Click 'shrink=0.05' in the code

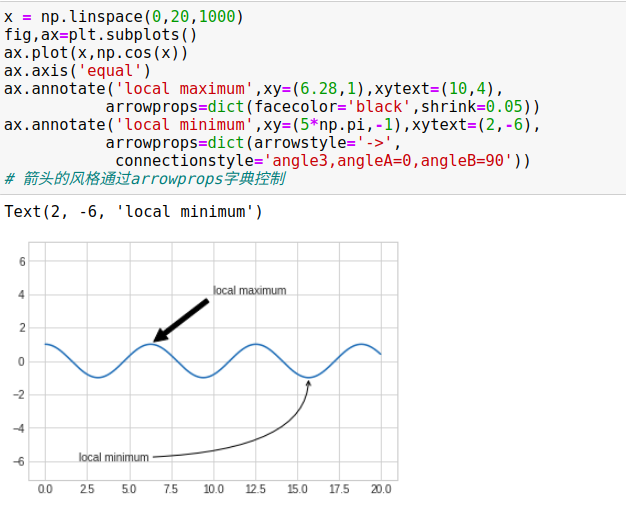tap(472, 107)
